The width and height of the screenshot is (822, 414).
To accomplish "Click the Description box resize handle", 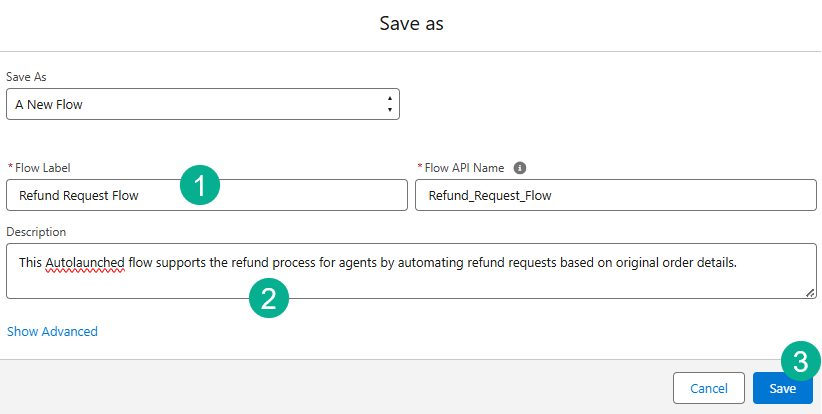I will pos(810,292).
